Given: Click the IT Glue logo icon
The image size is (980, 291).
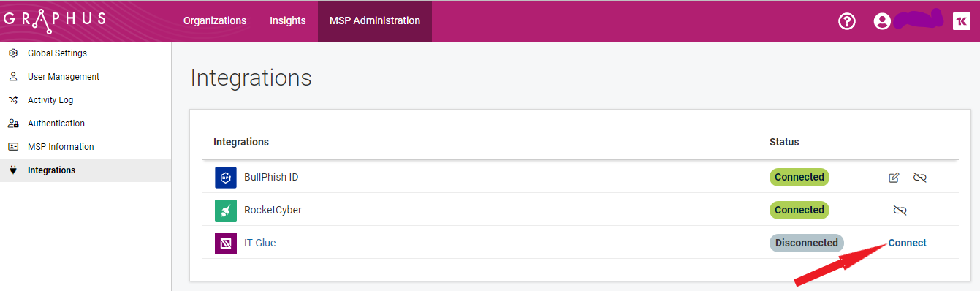Looking at the screenshot, I should coord(226,243).
